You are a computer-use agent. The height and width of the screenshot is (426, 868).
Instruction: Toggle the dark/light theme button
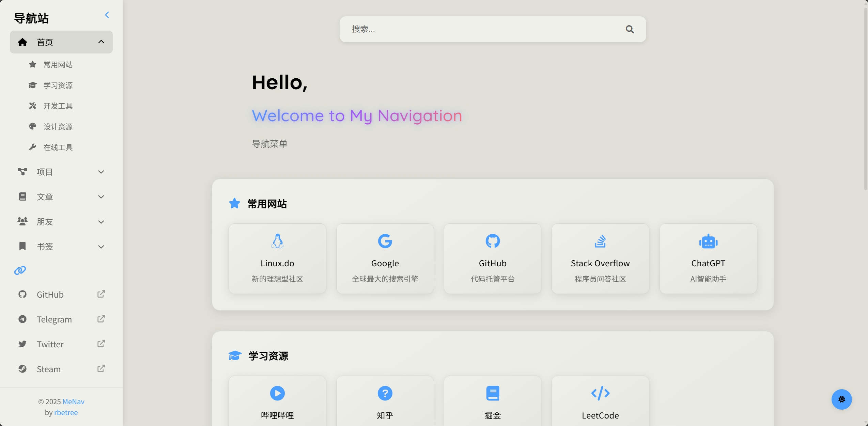pos(841,399)
